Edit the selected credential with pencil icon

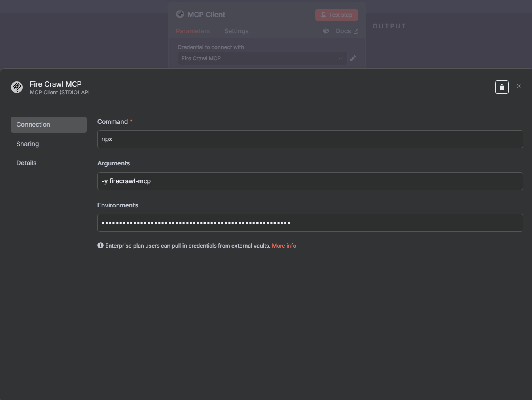[353, 58]
